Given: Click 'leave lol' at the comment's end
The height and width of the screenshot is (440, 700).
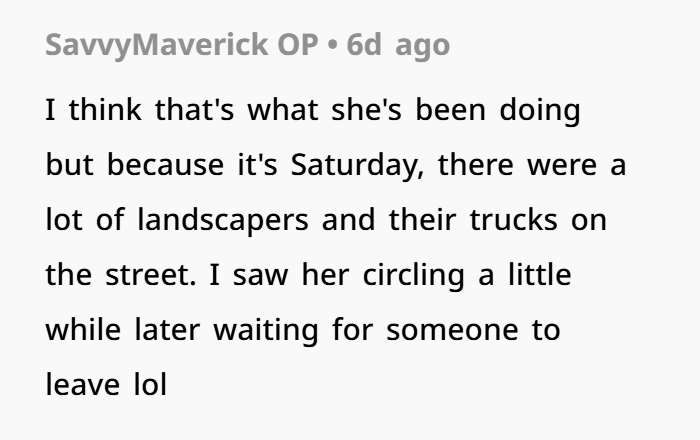Looking at the screenshot, I should tap(106, 385).
